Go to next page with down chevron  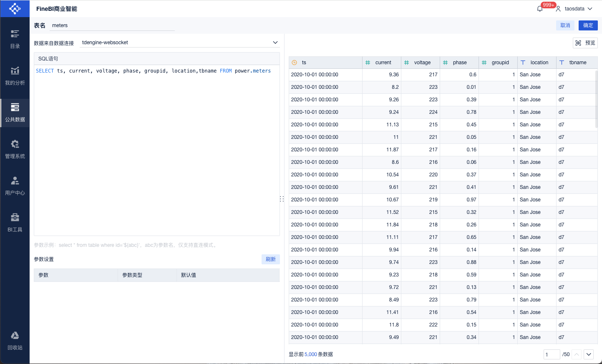(x=588, y=354)
